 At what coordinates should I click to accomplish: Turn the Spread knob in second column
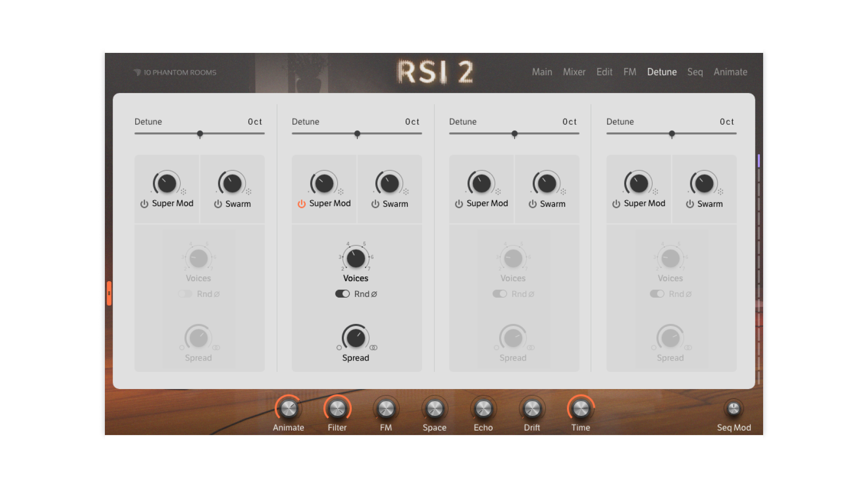(x=355, y=338)
